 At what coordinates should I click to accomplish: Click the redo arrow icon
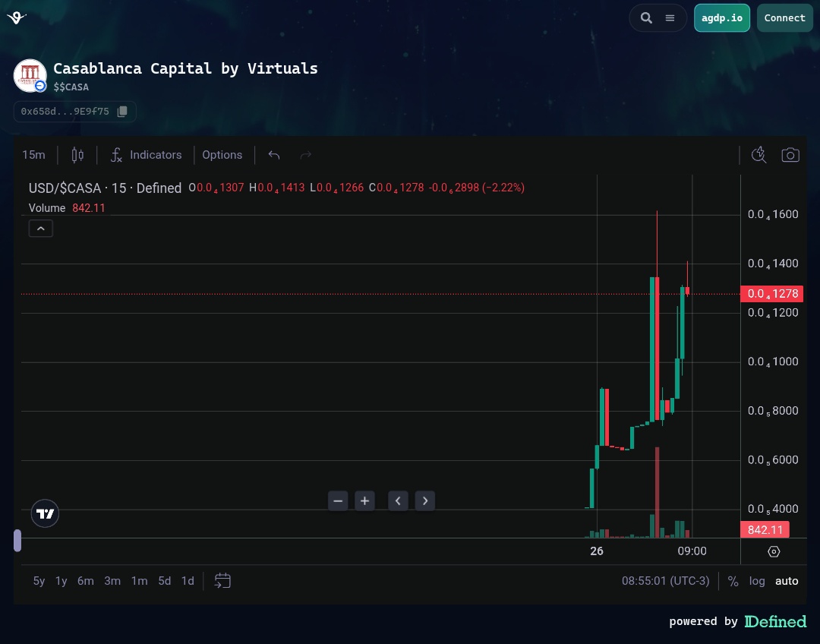pyautogui.click(x=306, y=155)
